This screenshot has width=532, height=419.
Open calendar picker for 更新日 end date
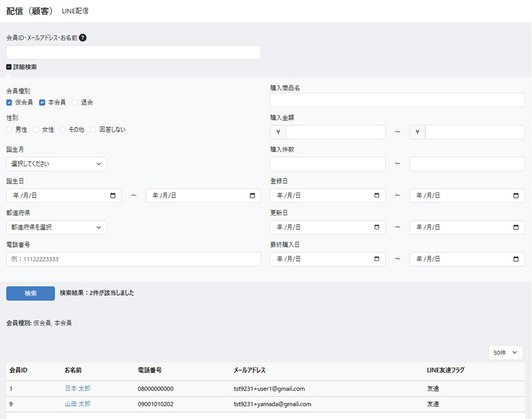516,227
